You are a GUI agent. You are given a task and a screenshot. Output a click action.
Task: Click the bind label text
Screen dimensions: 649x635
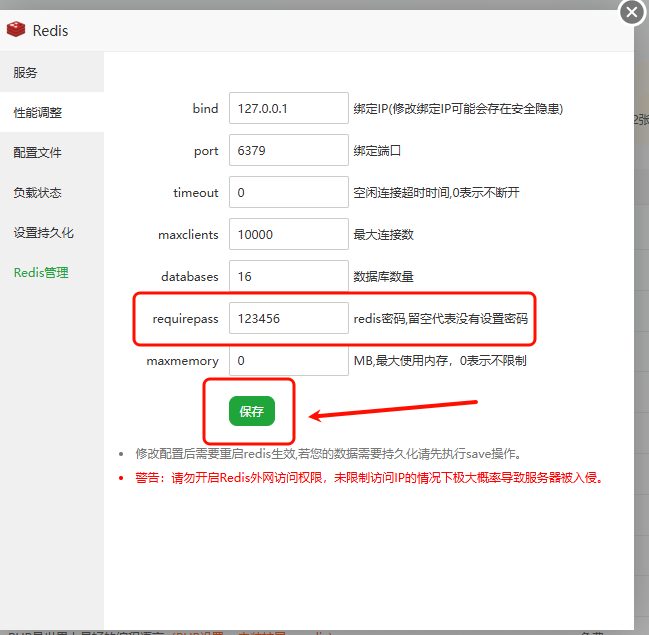click(205, 108)
